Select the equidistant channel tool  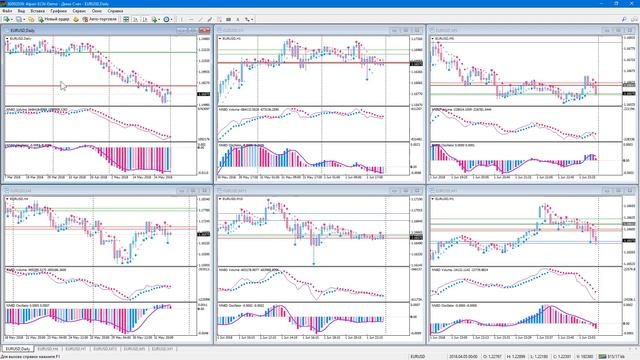(210, 19)
